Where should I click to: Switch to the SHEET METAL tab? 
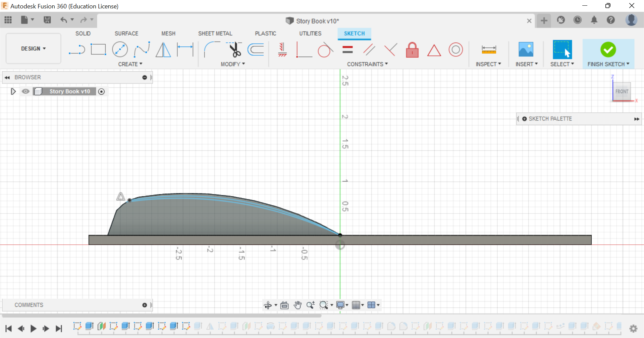click(215, 34)
